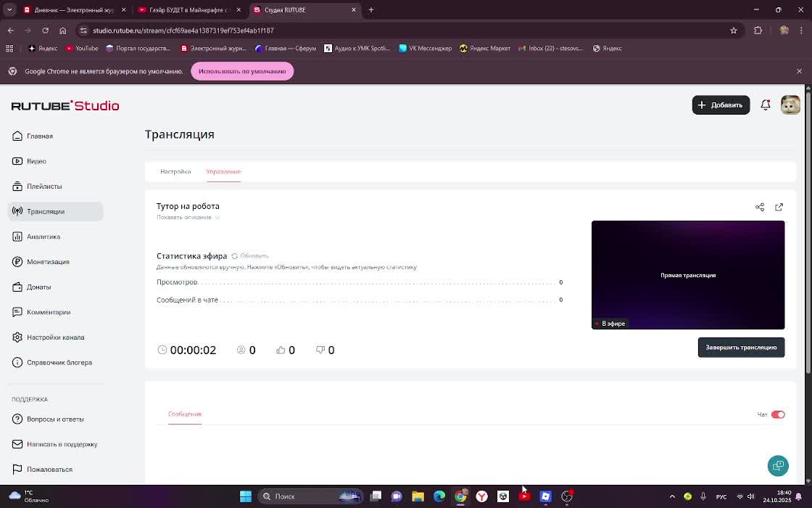Click Завершить трансляцию button
The height and width of the screenshot is (508, 812).
(x=741, y=348)
